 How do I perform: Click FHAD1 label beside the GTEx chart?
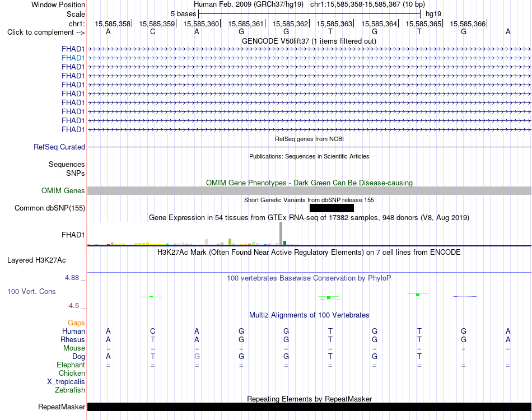coord(73,235)
